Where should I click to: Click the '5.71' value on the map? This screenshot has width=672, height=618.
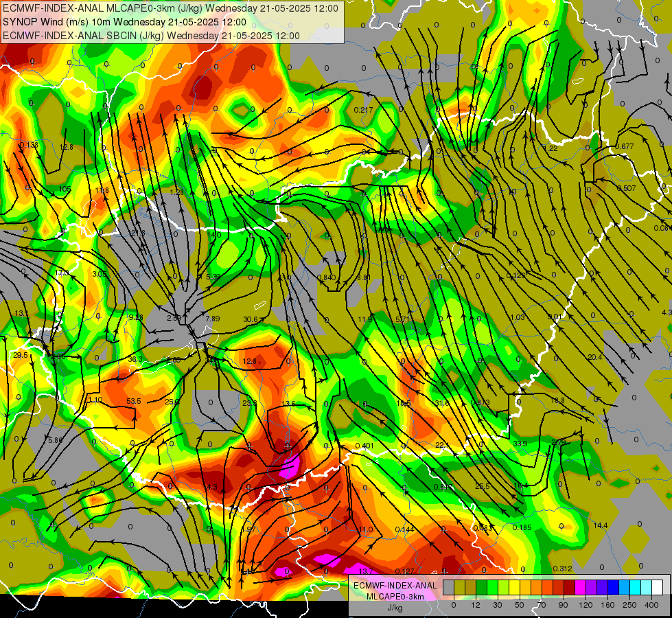402,319
